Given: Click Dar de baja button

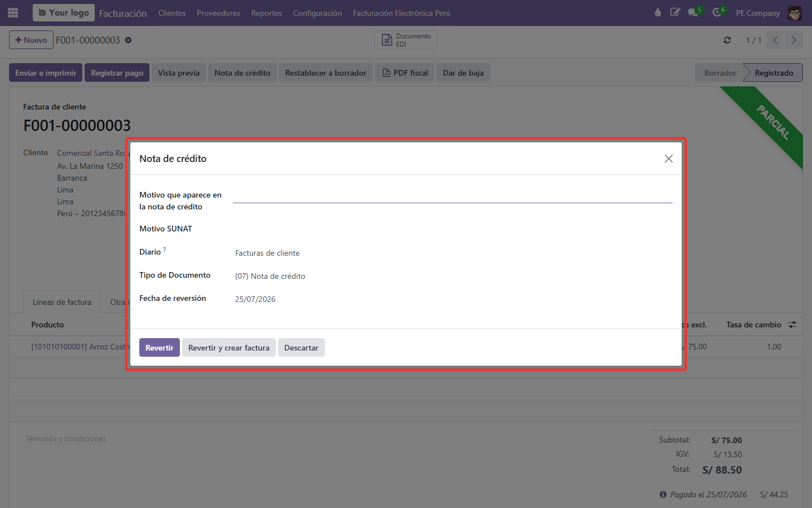Looking at the screenshot, I should click(x=463, y=73).
